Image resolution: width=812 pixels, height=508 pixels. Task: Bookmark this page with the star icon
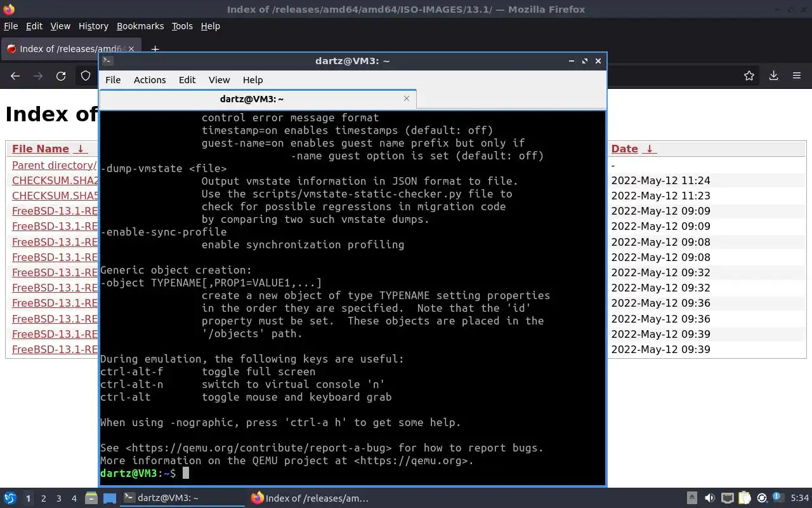click(x=749, y=76)
